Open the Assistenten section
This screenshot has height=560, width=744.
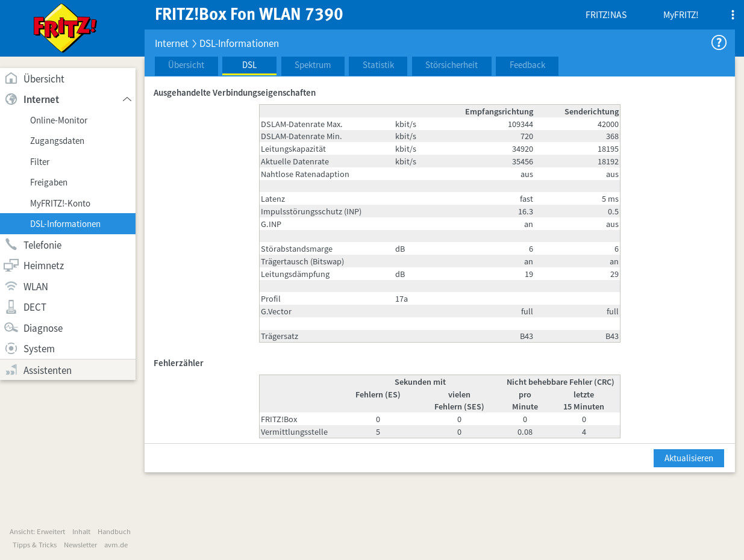[47, 370]
